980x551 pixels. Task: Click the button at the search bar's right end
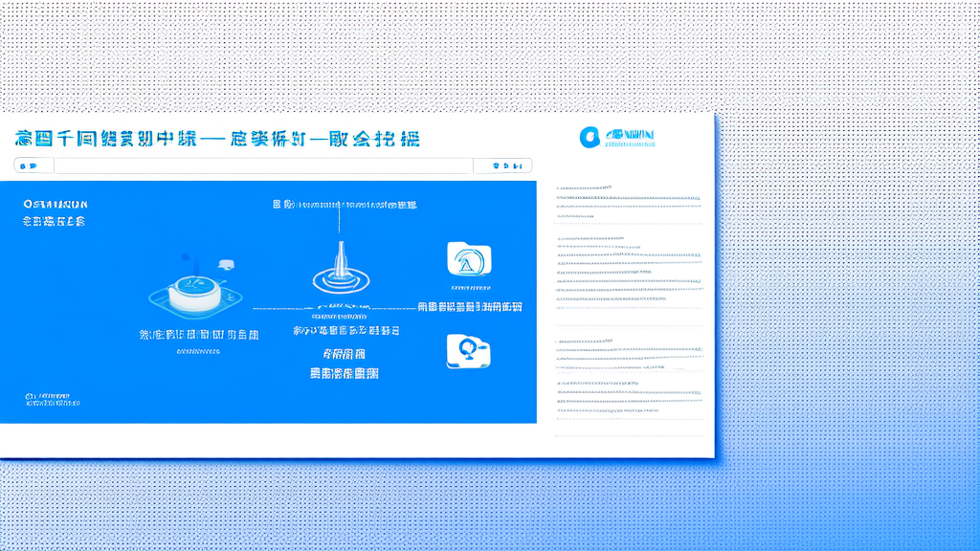pos(502,165)
